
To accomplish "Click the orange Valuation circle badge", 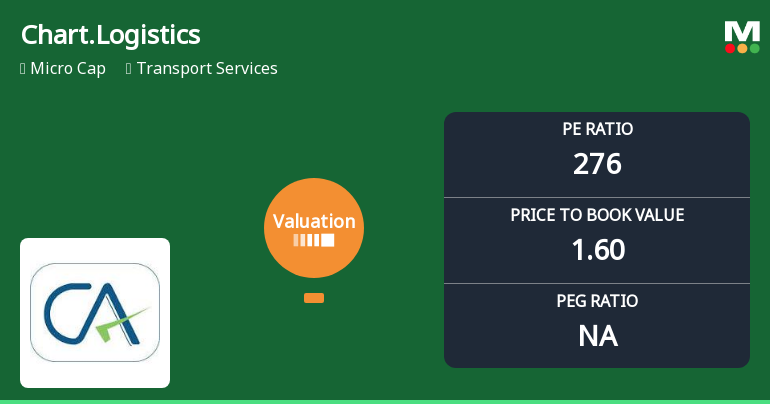I will 314,228.
